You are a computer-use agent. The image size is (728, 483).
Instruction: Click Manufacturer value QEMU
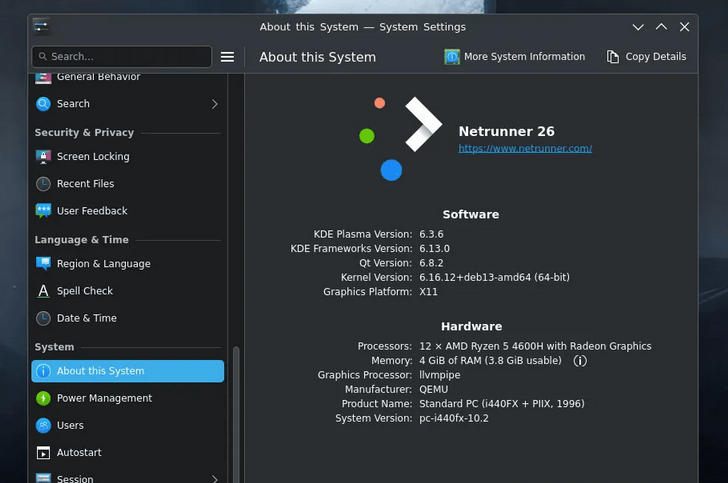434,389
